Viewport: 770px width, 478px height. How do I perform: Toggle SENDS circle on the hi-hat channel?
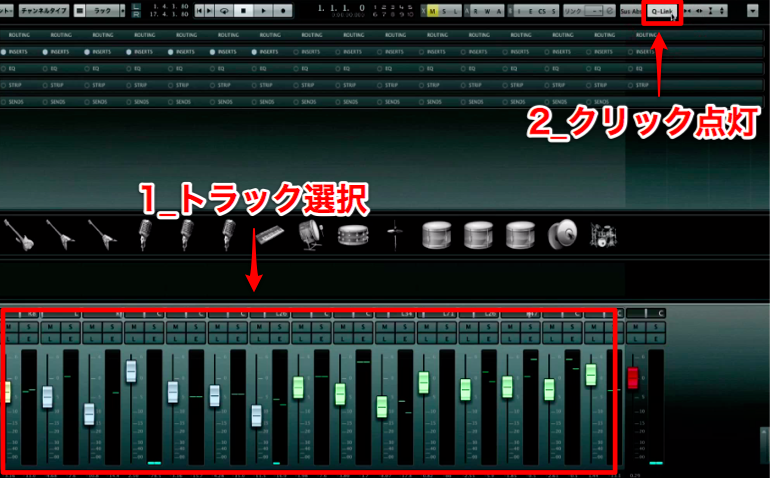(x=379, y=102)
